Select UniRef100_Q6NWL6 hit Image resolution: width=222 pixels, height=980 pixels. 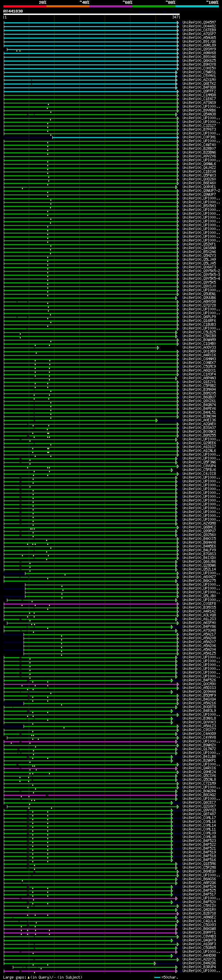(x=199, y=164)
